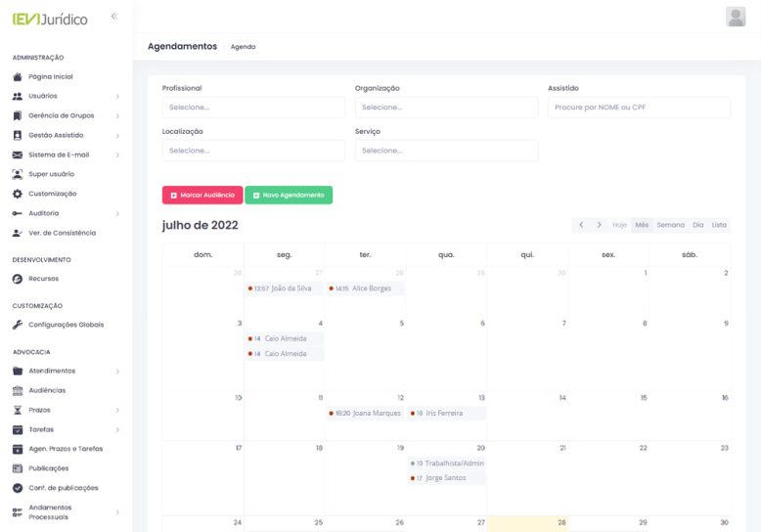Click the Audiências courthouse icon
The height and width of the screenshot is (532, 761).
18,390
